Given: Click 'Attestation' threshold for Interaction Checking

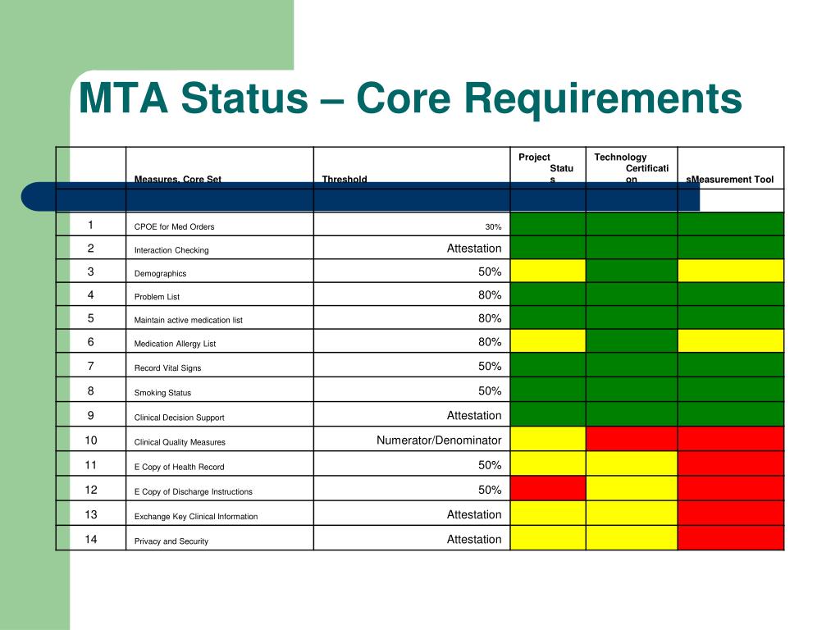Looking at the screenshot, I should (474, 248).
